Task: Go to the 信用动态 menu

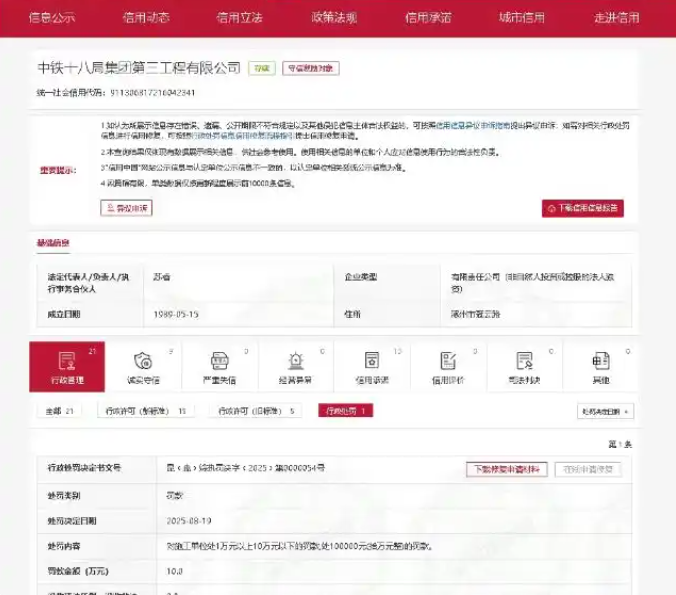Action: click(146, 18)
